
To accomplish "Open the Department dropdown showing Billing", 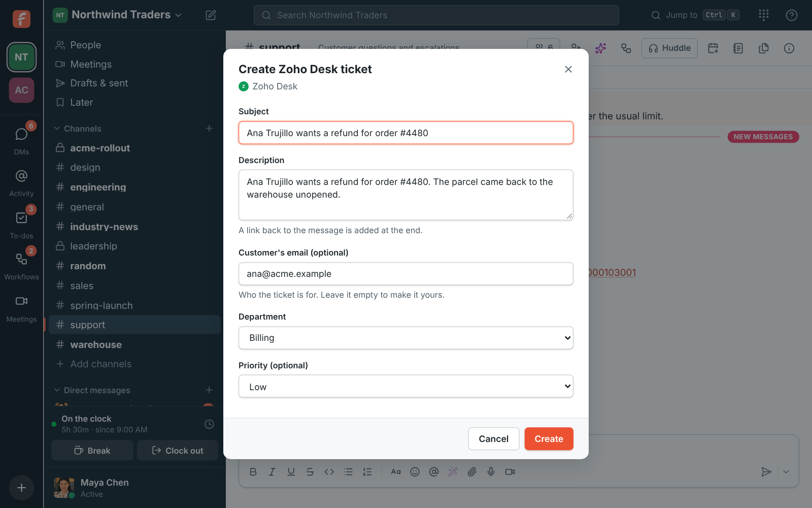I will [x=406, y=338].
